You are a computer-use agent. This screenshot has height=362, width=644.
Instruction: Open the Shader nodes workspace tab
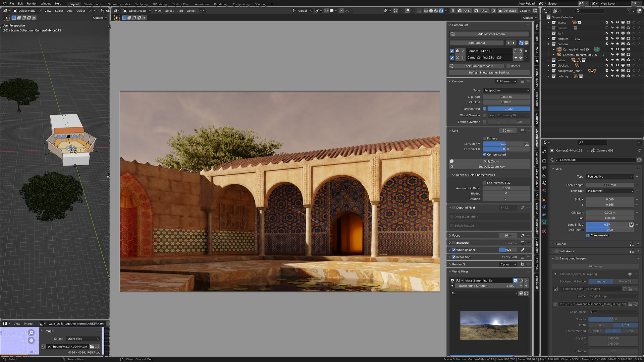[x=93, y=4]
